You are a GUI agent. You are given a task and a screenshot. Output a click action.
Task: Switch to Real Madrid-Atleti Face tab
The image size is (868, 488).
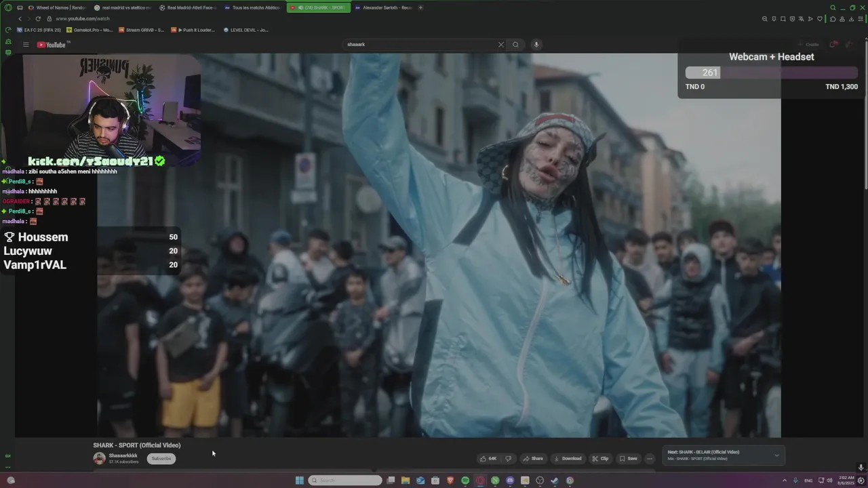tap(188, 7)
